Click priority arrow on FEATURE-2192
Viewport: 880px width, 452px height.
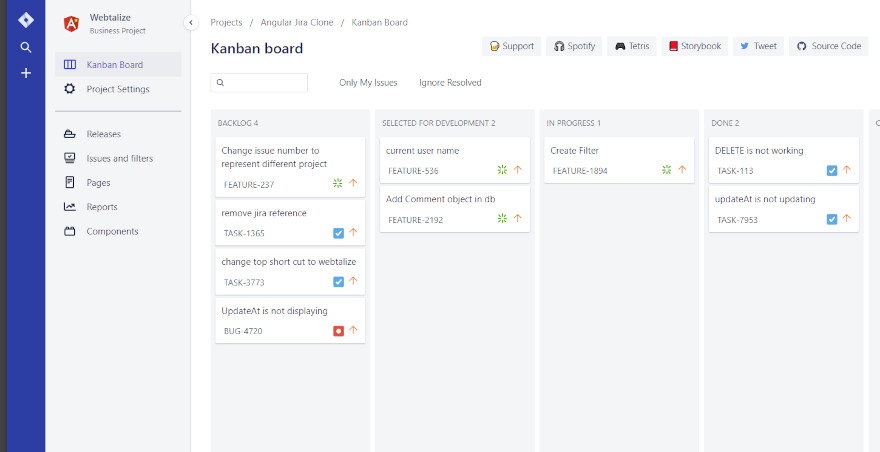[517, 218]
